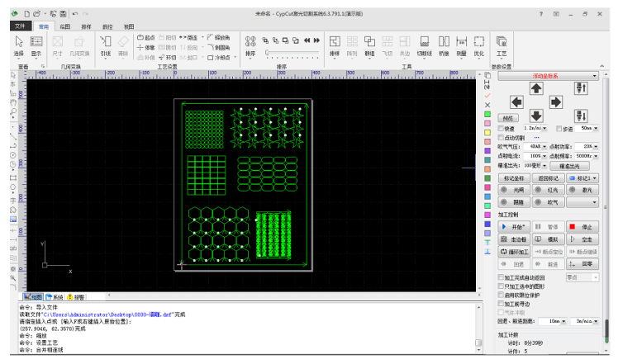Expand the 浮动坐标系 coordinate system dropdown
The width and height of the screenshot is (623, 364).
592,76
